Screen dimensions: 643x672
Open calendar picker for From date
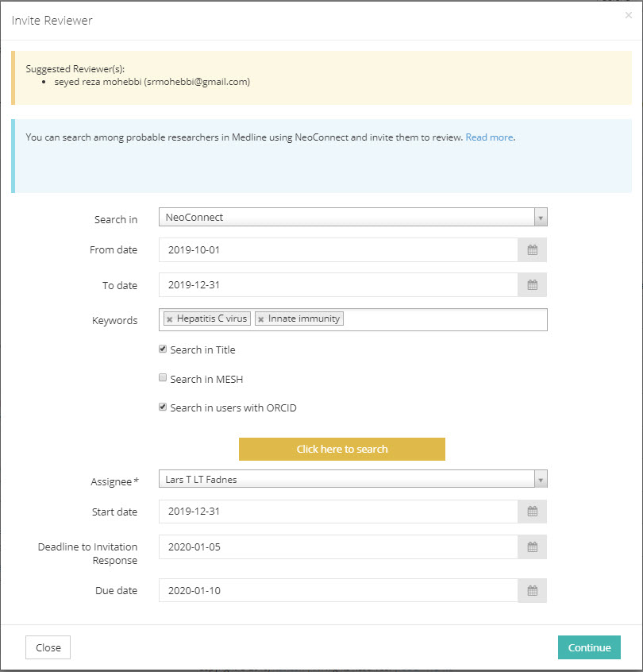[x=532, y=250]
